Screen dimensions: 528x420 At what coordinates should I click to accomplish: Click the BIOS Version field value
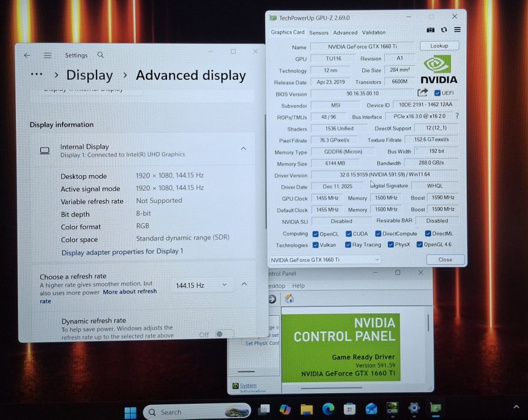coord(362,94)
